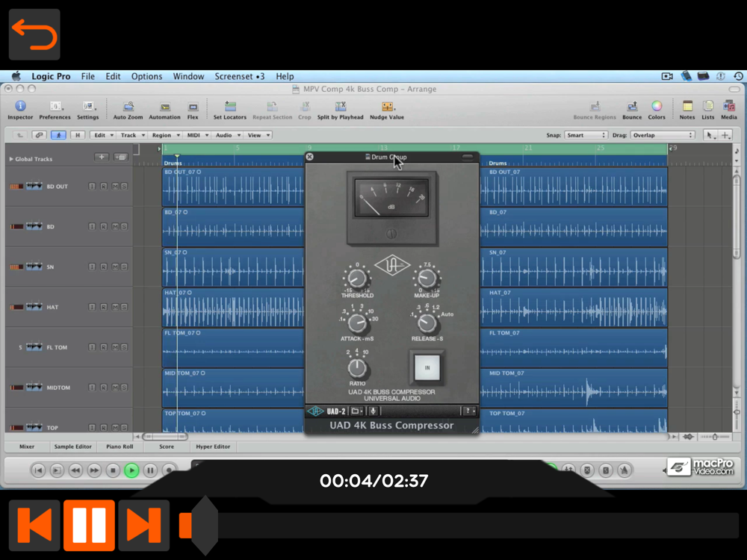The height and width of the screenshot is (560, 747).
Task: Open the Piano Roll tab
Action: (x=120, y=447)
